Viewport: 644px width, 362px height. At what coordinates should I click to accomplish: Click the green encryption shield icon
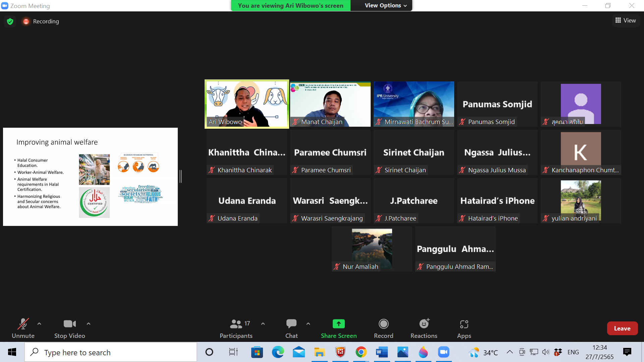[x=10, y=21]
